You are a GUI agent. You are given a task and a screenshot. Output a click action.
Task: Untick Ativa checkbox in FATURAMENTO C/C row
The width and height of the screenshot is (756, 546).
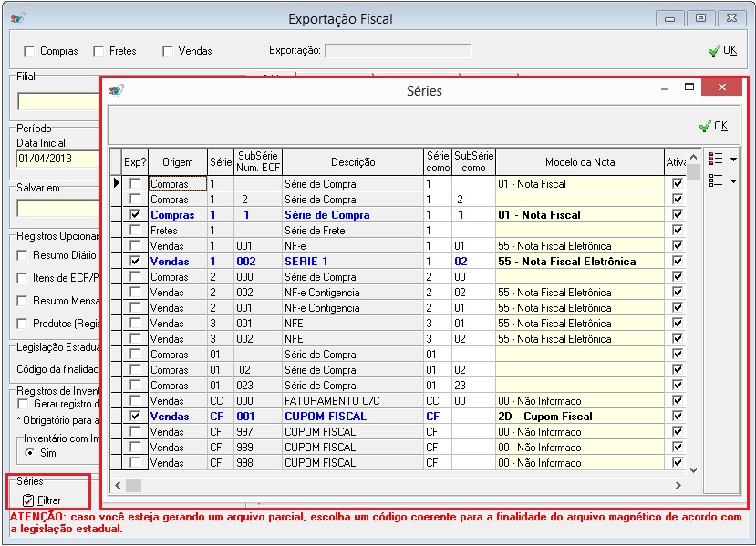coord(678,400)
